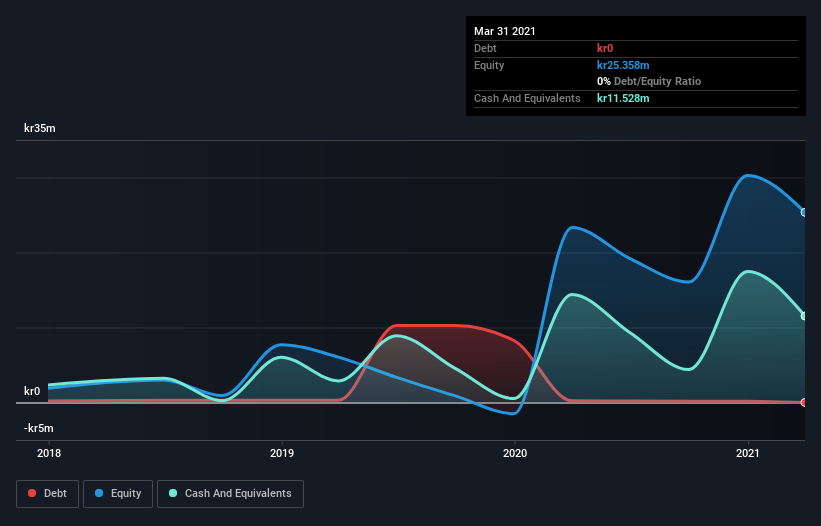This screenshot has height=526, width=821.
Task: Click the blue Equity legend dot
Action: (x=99, y=493)
